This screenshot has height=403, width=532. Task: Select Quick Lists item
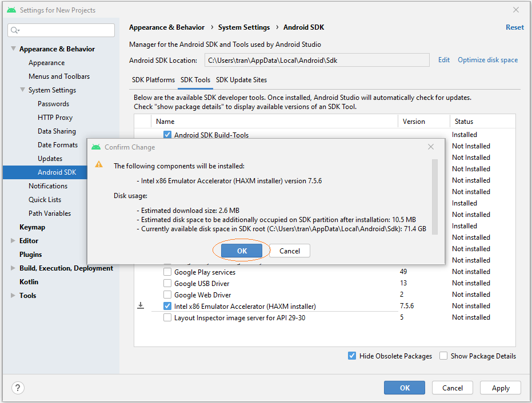tap(45, 200)
